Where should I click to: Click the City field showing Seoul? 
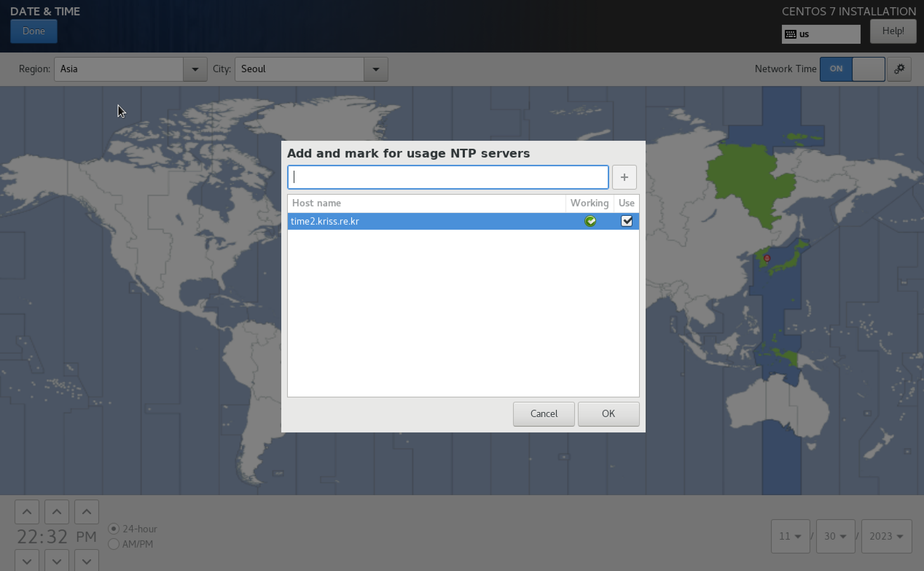299,69
